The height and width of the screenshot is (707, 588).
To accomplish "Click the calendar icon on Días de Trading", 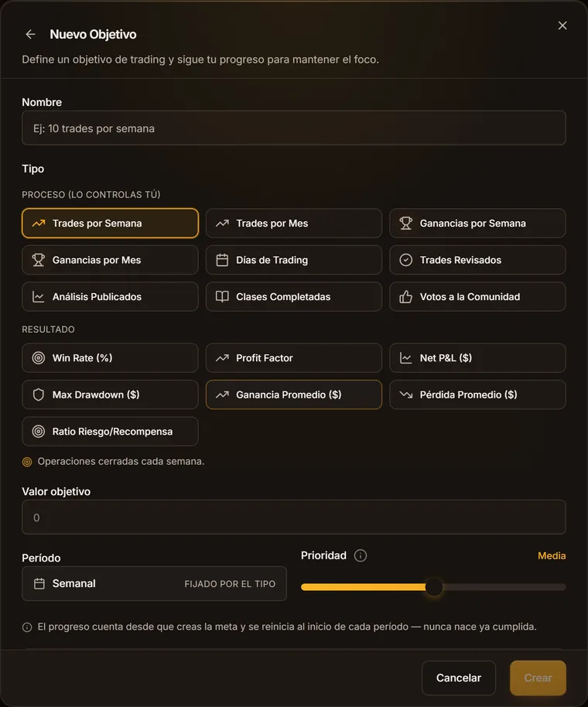I will (x=222, y=260).
